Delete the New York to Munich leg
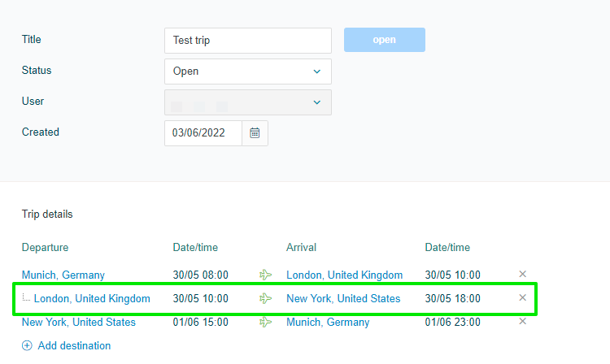Screen dimensions: 610x364 coord(523,322)
